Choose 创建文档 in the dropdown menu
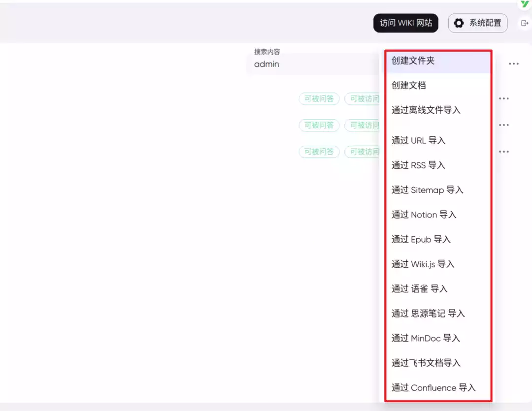 point(409,85)
